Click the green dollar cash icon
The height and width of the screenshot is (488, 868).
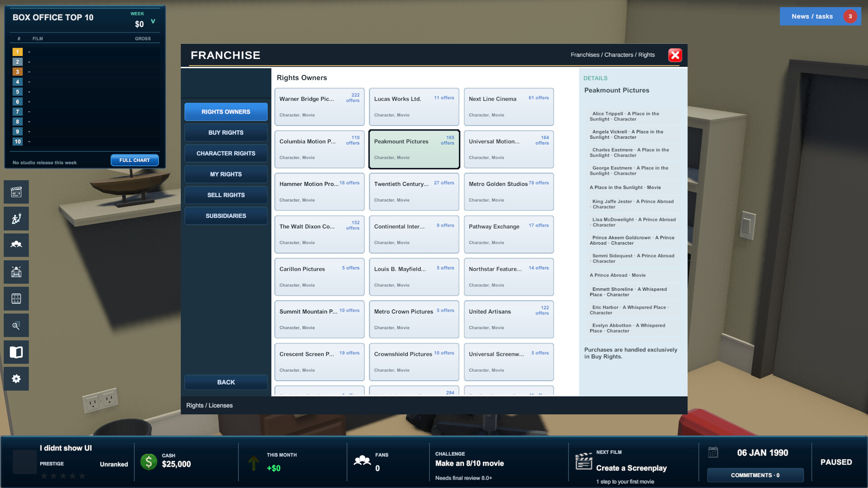pos(149,462)
